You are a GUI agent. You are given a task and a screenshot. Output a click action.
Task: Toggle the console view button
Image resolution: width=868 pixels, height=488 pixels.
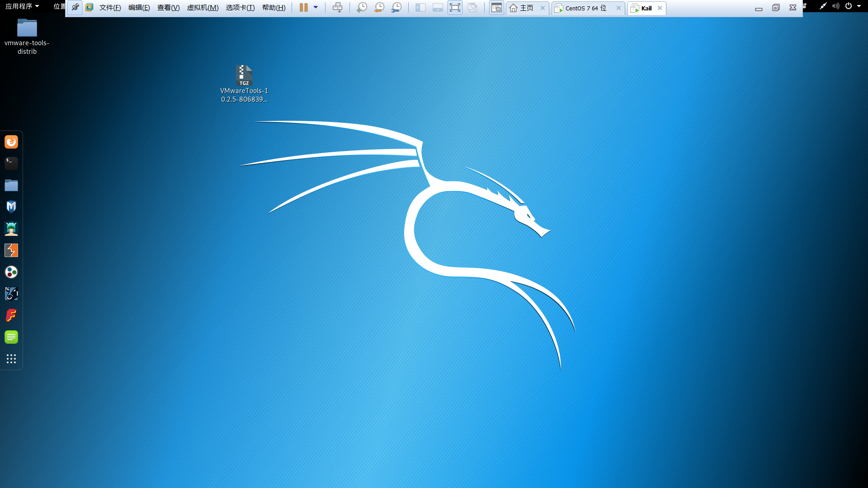496,8
